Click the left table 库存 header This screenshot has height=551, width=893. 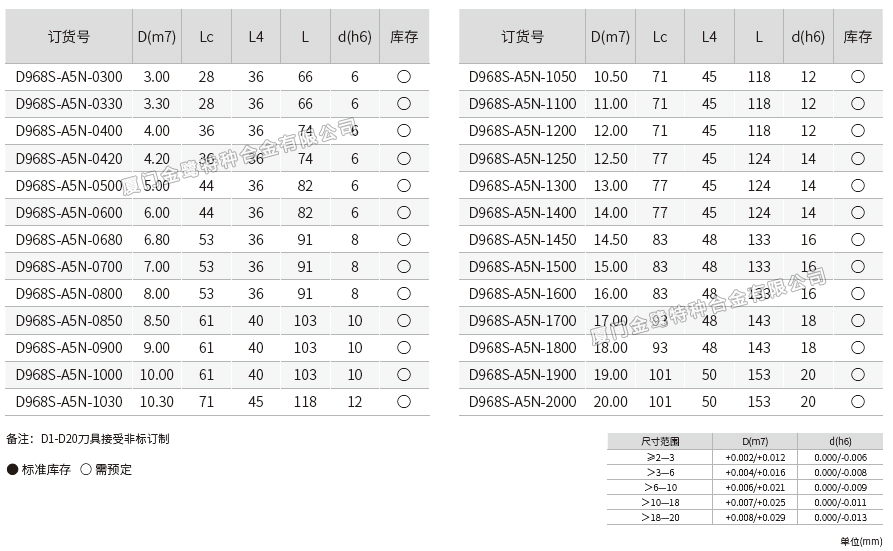(404, 37)
